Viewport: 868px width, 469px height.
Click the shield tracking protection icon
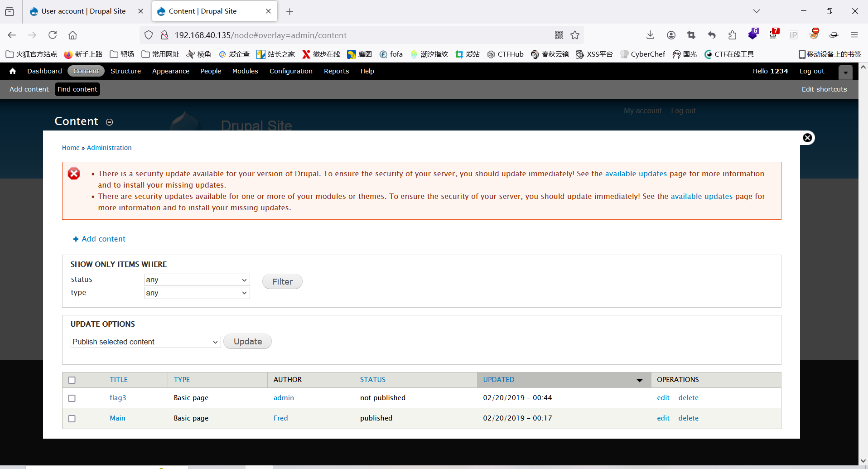pos(149,35)
